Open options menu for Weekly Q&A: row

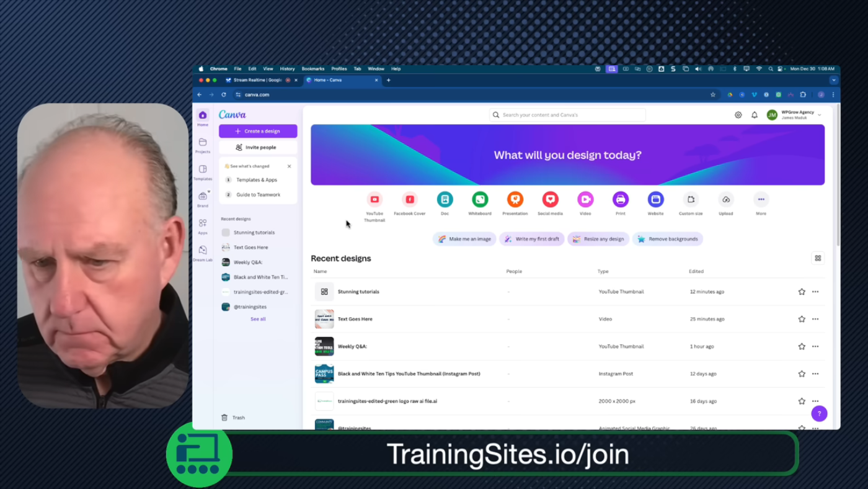coord(815,346)
